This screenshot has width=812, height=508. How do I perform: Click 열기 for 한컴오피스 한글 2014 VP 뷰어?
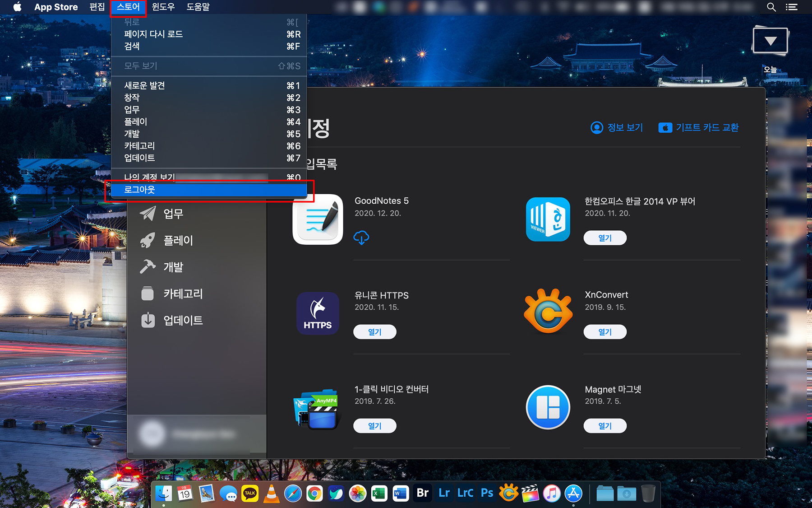coord(605,238)
